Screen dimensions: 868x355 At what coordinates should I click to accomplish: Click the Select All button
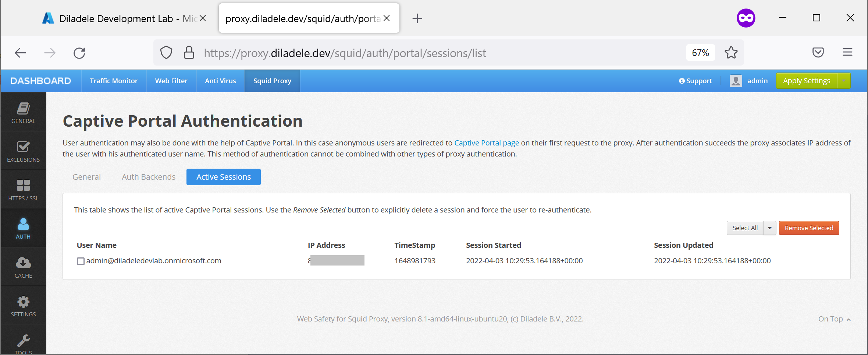pos(745,228)
